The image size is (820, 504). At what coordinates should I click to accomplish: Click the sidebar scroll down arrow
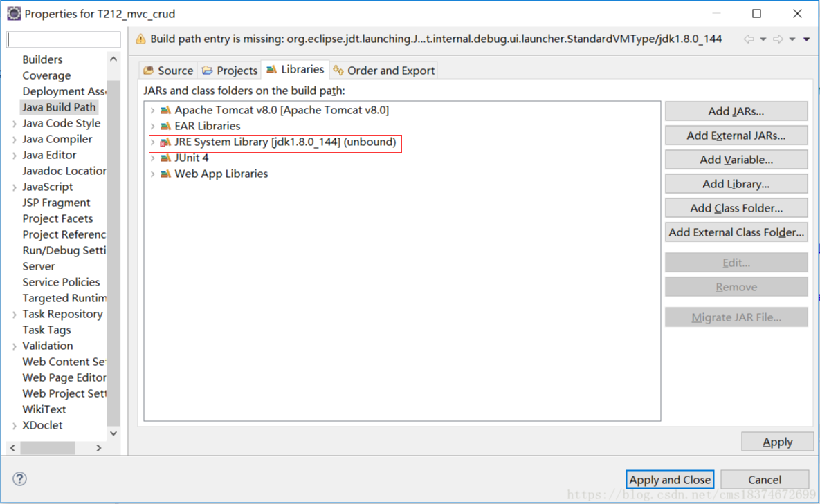coord(113,433)
